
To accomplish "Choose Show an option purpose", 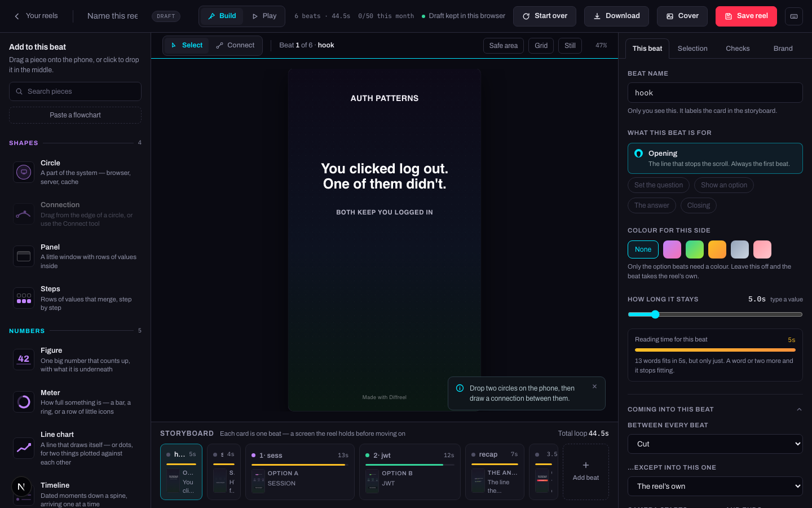I will (x=724, y=185).
